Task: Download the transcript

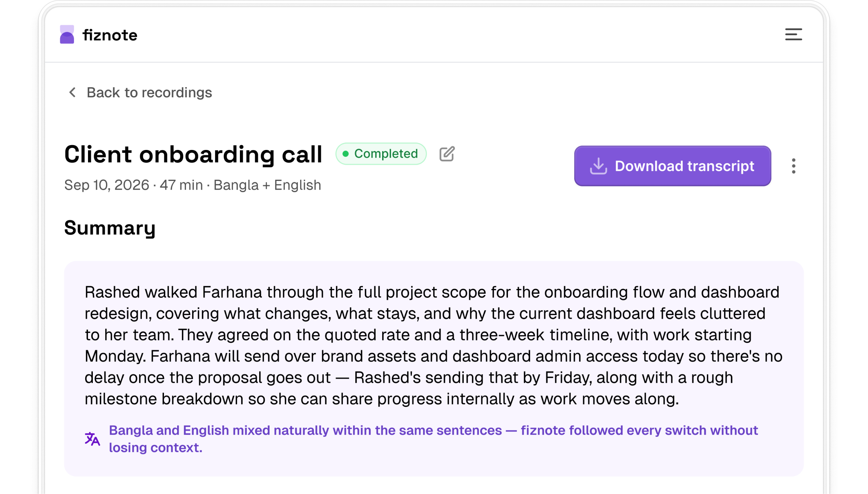Action: 672,166
